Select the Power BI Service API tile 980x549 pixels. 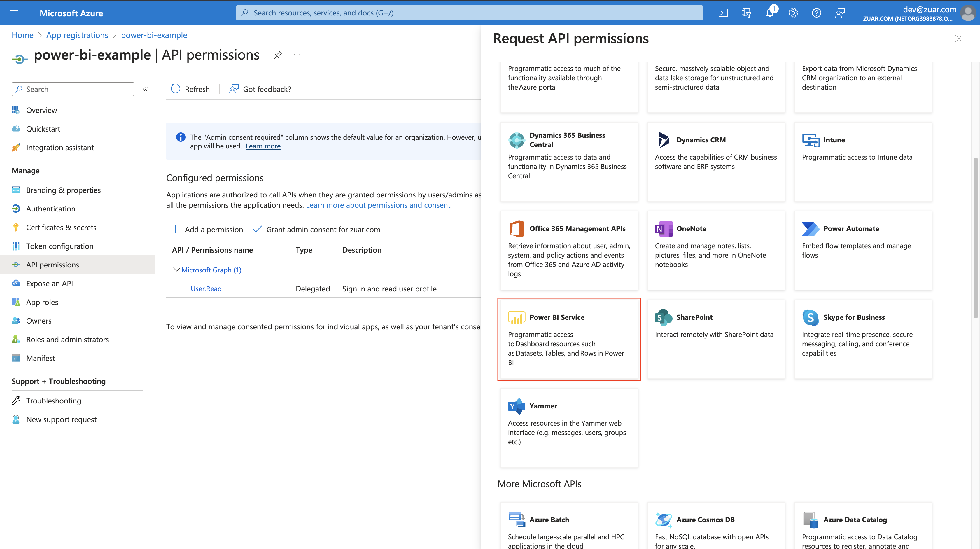point(569,339)
